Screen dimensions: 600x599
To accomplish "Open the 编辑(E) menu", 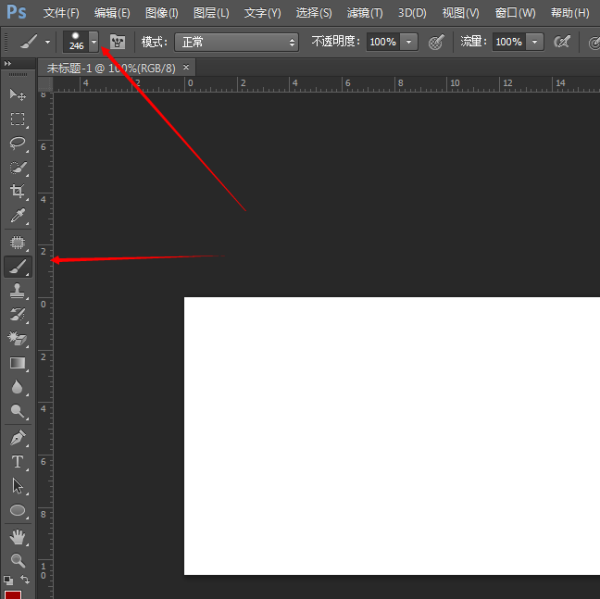I will [x=112, y=13].
